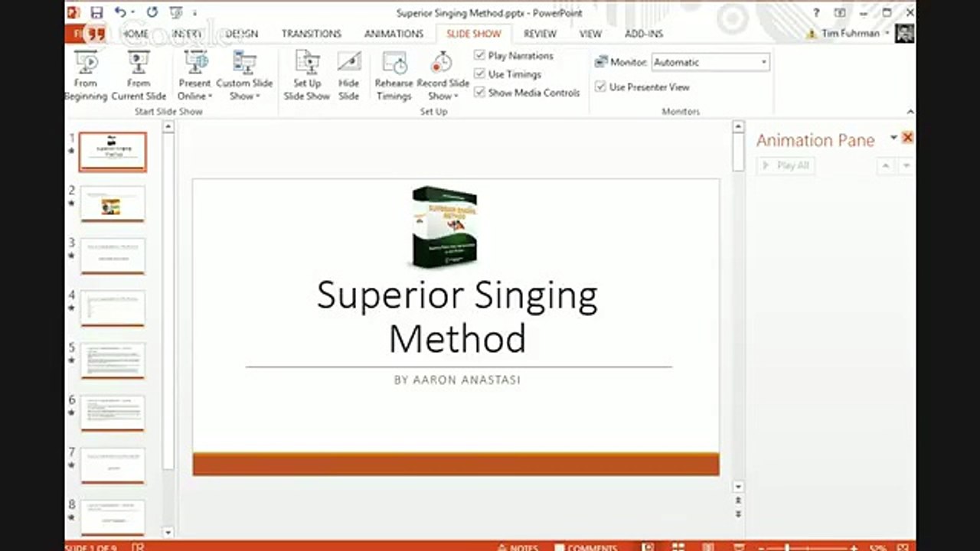Screen dimensions: 980x551
Task: Open Ribbon Display Options
Action: 840,13
